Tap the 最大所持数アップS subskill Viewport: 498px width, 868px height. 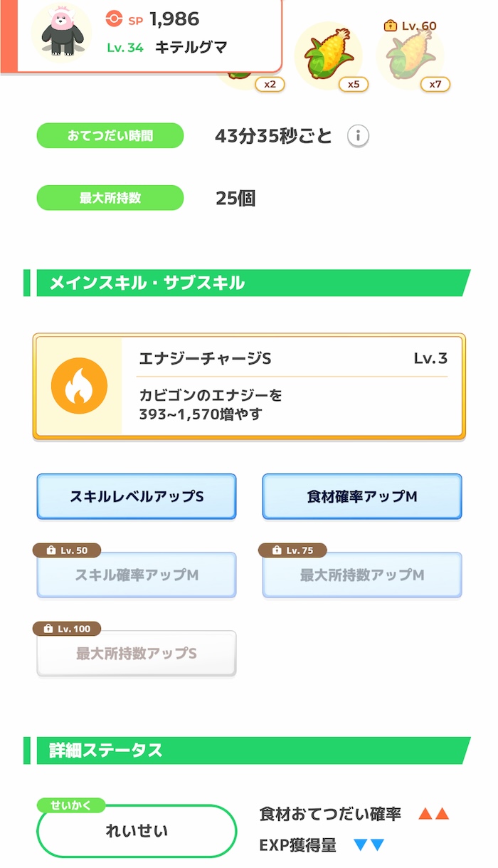coord(136,653)
